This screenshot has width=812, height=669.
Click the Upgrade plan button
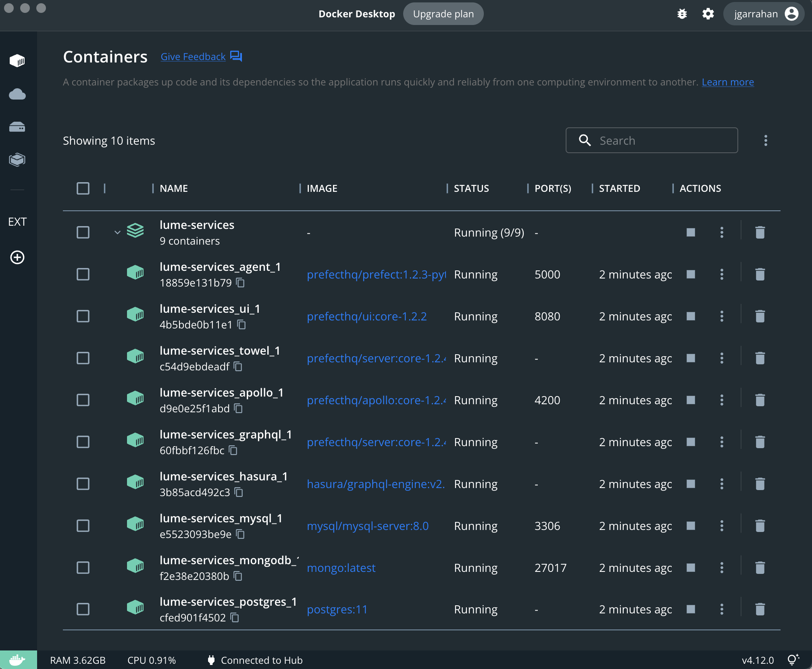443,14
